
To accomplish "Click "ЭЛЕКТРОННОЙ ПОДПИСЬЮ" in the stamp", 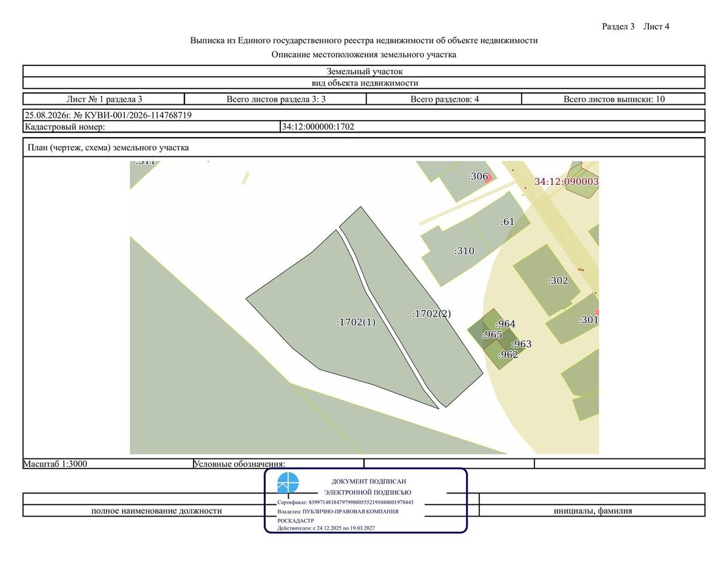I will [368, 492].
